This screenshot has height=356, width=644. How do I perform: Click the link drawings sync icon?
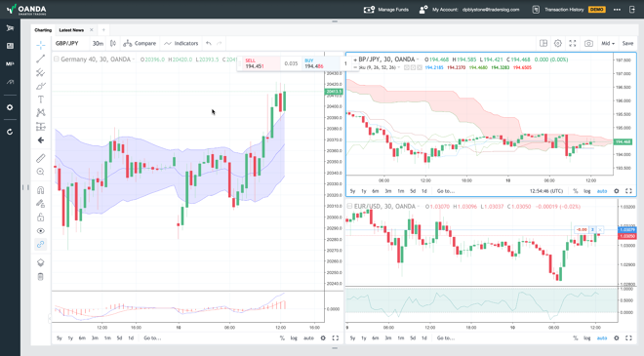pos(40,244)
